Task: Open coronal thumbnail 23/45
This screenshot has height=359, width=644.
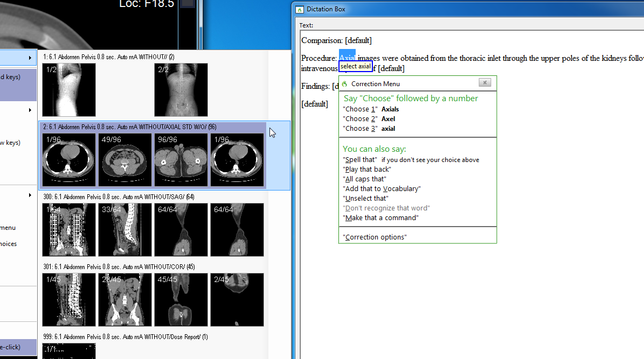Action: click(125, 300)
